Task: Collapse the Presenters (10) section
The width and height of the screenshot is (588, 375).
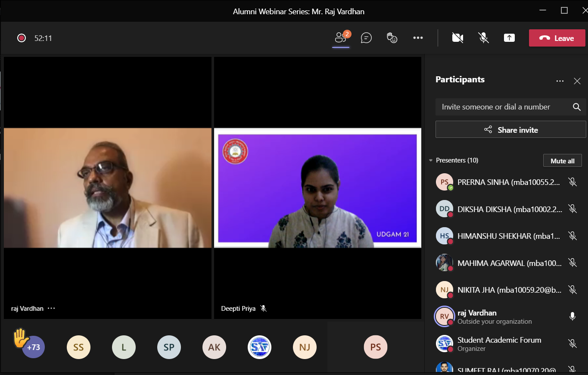Action: [x=431, y=160]
